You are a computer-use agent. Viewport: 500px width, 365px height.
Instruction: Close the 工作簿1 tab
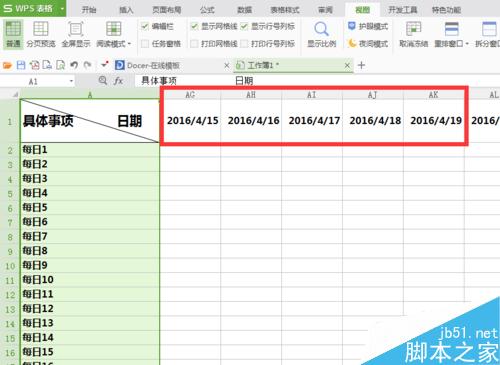coord(347,65)
